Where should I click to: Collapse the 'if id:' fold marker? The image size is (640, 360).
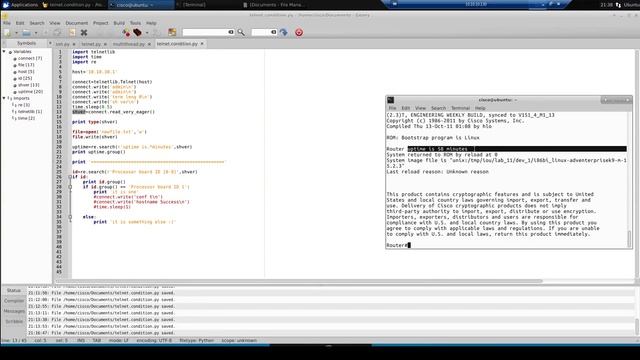click(x=70, y=177)
